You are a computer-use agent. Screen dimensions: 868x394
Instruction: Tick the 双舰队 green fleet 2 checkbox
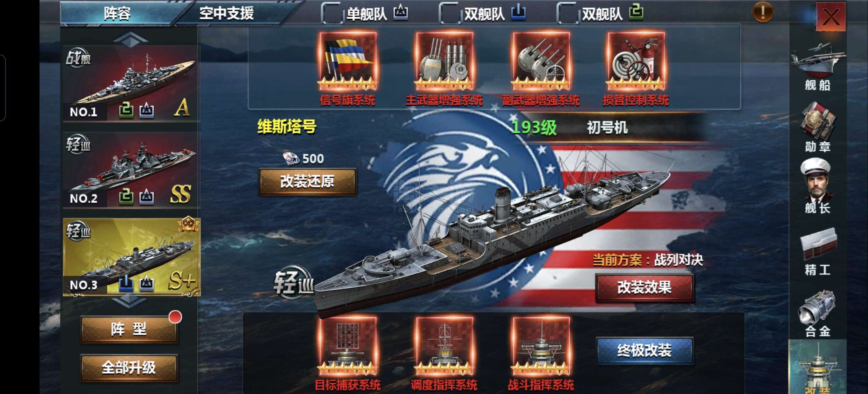pos(568,14)
